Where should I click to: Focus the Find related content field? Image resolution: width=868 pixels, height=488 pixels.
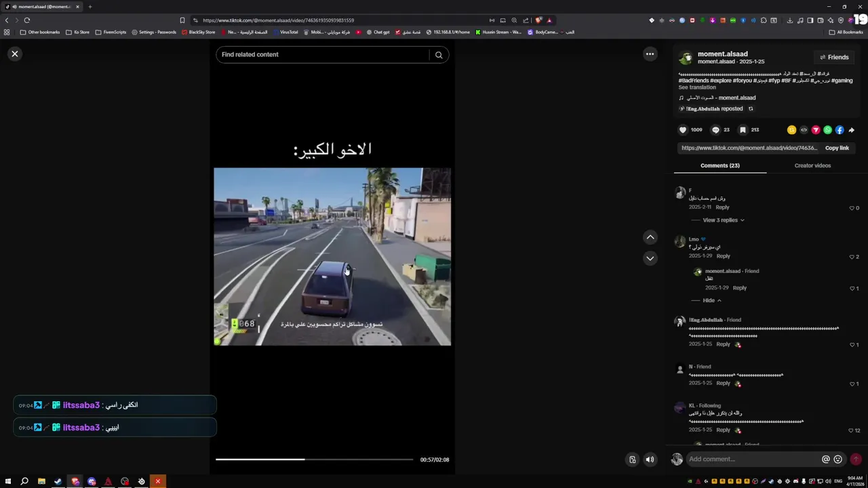tap(322, 54)
